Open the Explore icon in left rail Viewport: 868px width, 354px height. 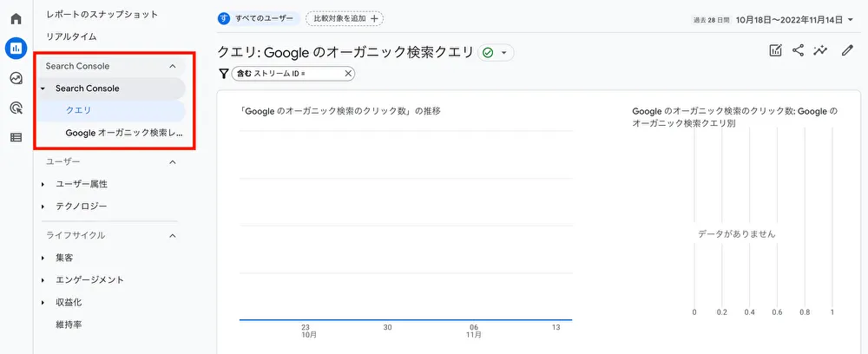16,79
